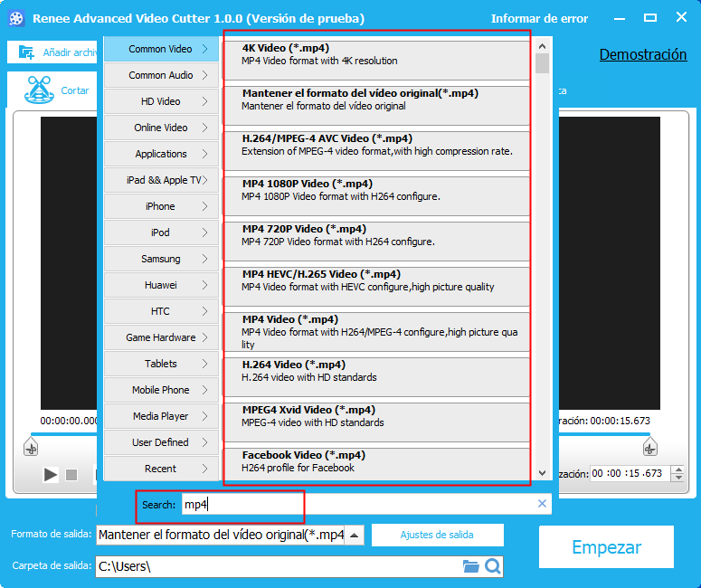Click the right trim marker handle
701x588 pixels.
pyautogui.click(x=649, y=447)
